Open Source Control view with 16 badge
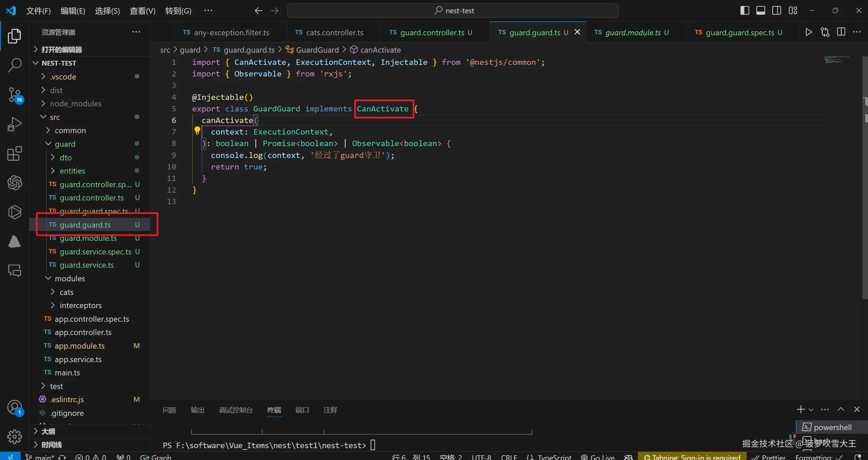This screenshot has height=460, width=868. [x=15, y=95]
